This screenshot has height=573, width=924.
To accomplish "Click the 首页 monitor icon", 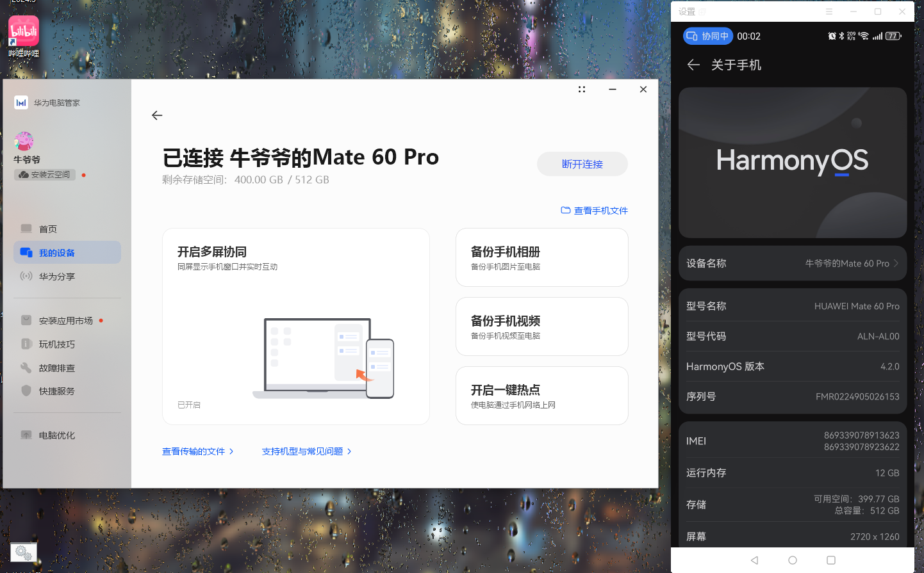I will tap(26, 229).
